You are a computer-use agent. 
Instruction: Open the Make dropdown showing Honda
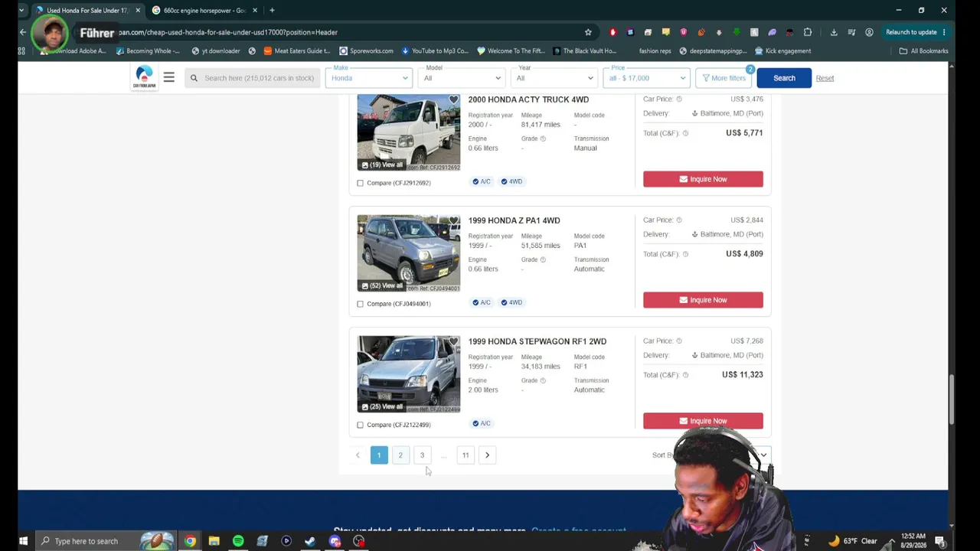click(x=370, y=77)
